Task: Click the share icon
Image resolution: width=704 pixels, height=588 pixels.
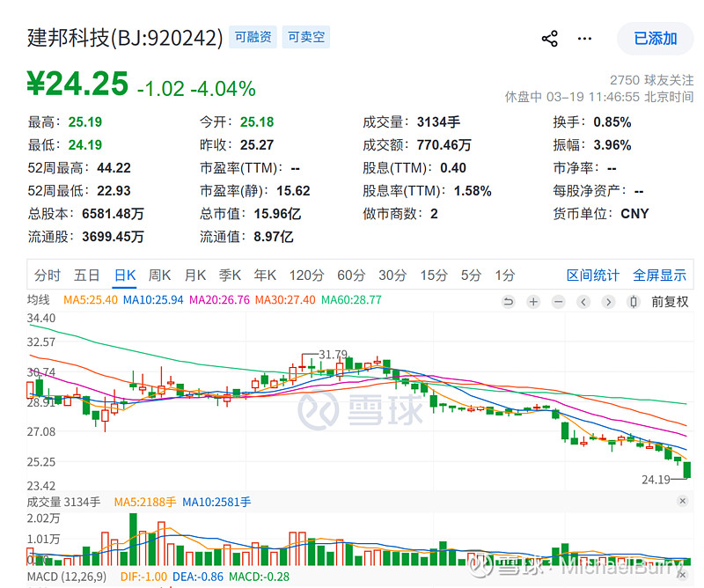Action: (549, 39)
